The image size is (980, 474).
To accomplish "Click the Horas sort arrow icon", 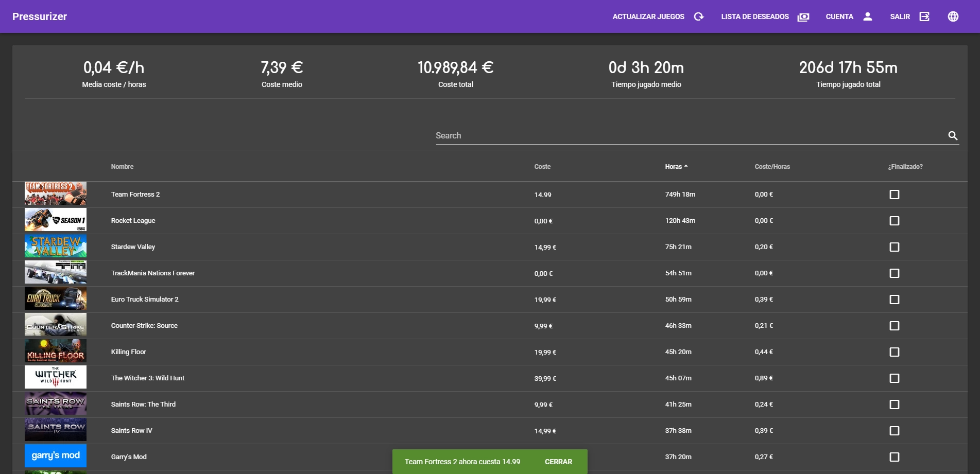I will tap(686, 166).
